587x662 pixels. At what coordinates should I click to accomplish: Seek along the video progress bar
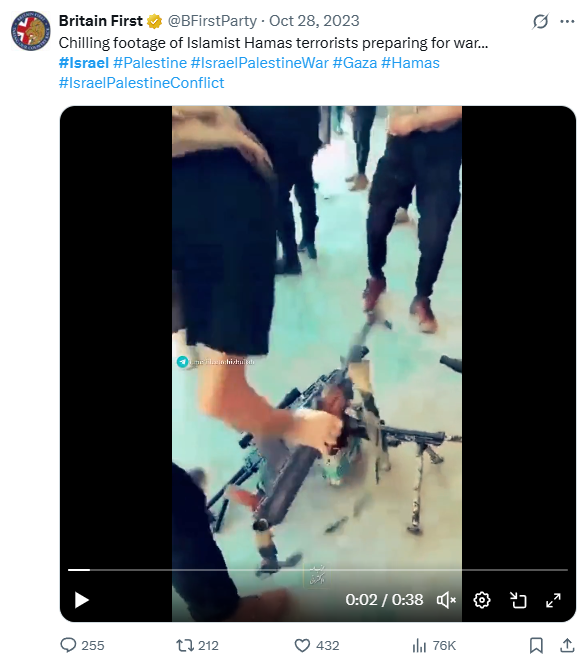pyautogui.click(x=318, y=570)
